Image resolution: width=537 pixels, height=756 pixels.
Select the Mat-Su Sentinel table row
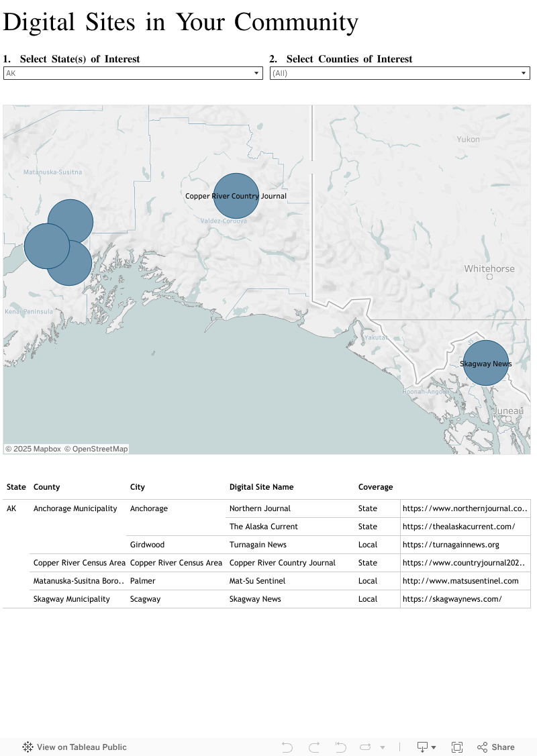pos(257,581)
